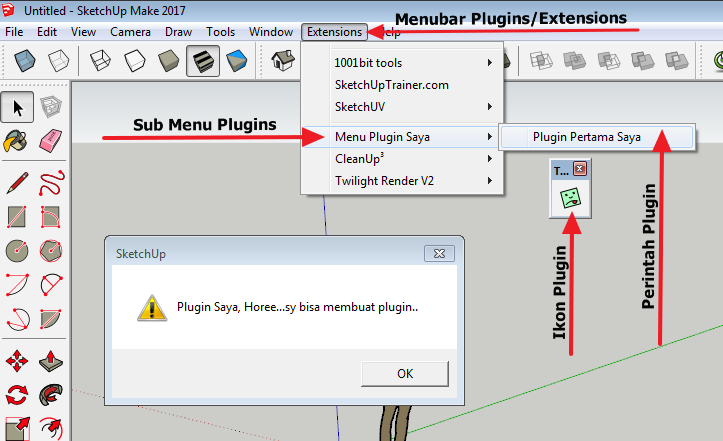Select the Paint Bucket tool
Viewport: 723px width, 441px height.
[16, 141]
